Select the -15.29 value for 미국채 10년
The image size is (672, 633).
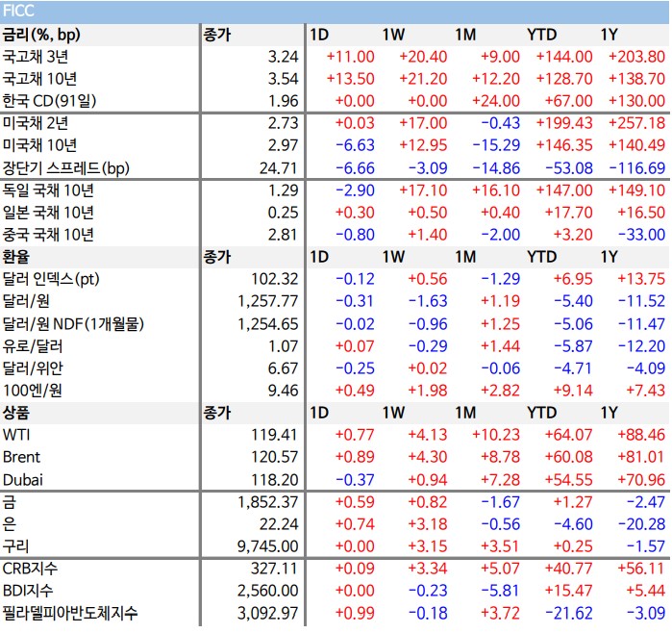point(496,145)
